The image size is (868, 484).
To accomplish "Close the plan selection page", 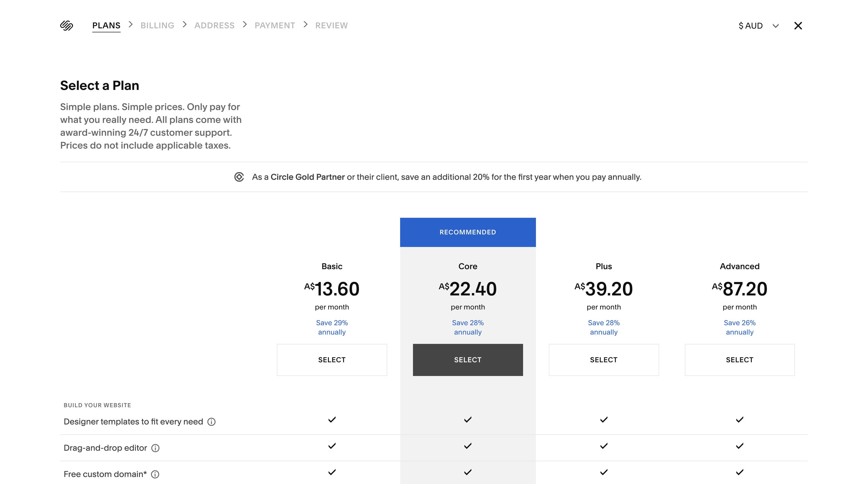I will 798,26.
